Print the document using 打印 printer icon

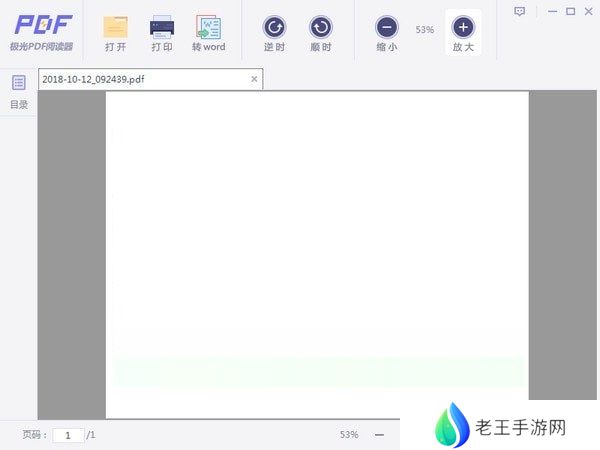coord(161,33)
